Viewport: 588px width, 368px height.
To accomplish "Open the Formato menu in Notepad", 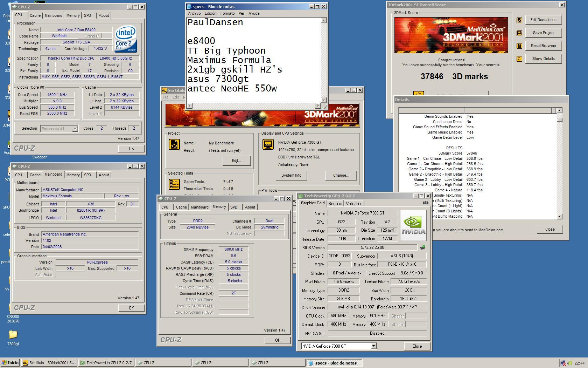I will point(227,13).
